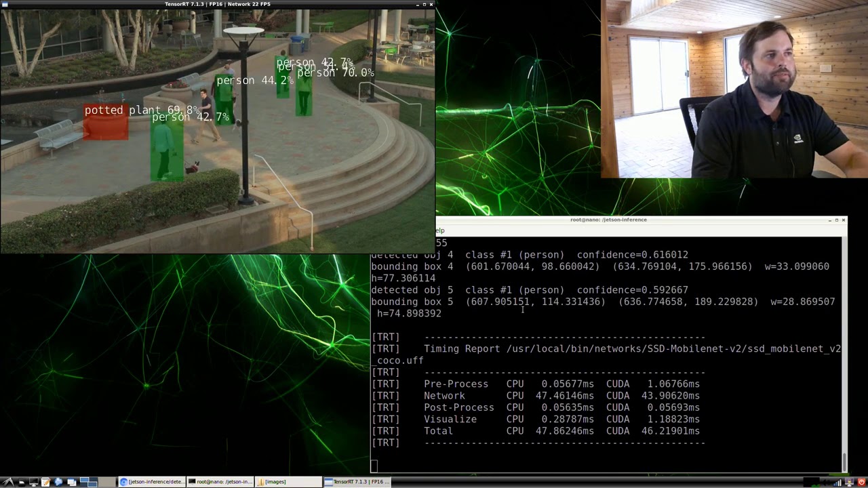Click 'confidence=0.592667' in terminal output
Screen dimensions: 868x488
pos(633,290)
